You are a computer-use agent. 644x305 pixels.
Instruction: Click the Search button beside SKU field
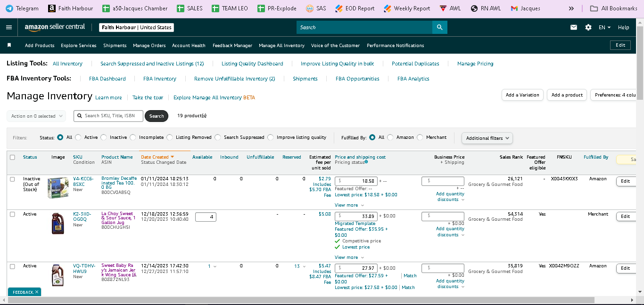tap(157, 116)
